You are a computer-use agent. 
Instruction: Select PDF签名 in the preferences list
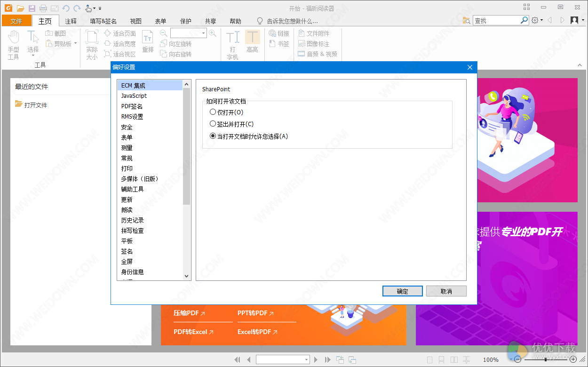150,106
